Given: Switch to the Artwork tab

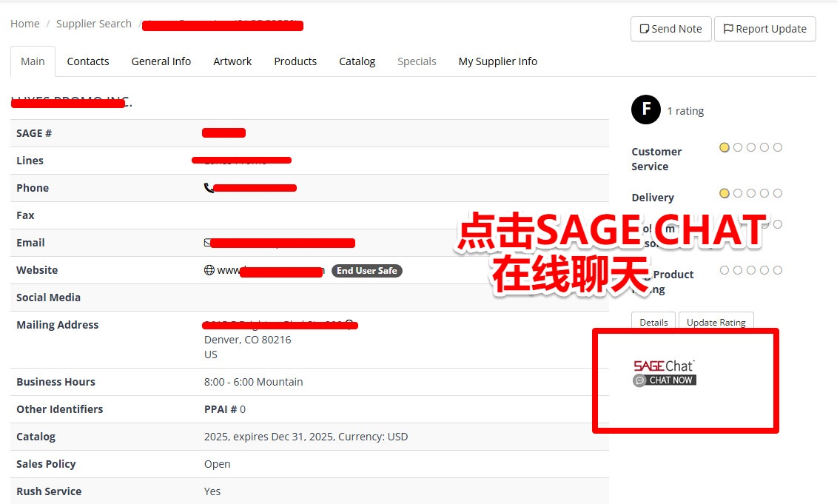Looking at the screenshot, I should 232,61.
